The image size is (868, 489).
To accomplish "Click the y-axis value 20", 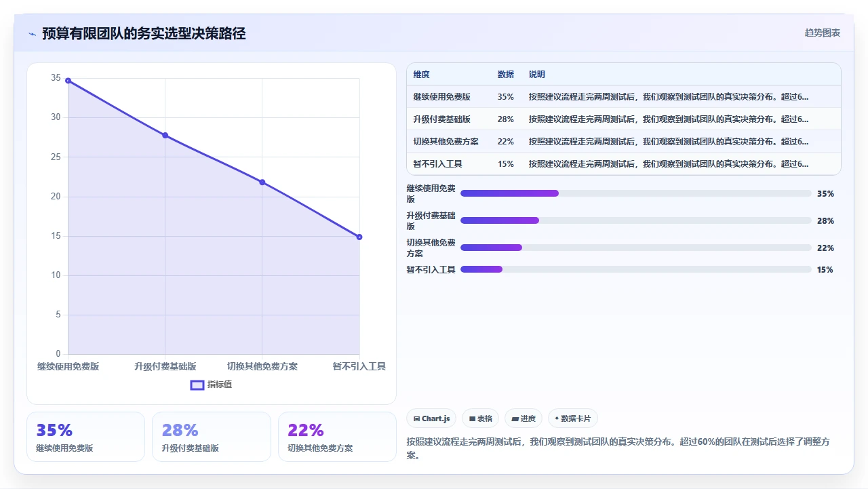I will point(56,197).
